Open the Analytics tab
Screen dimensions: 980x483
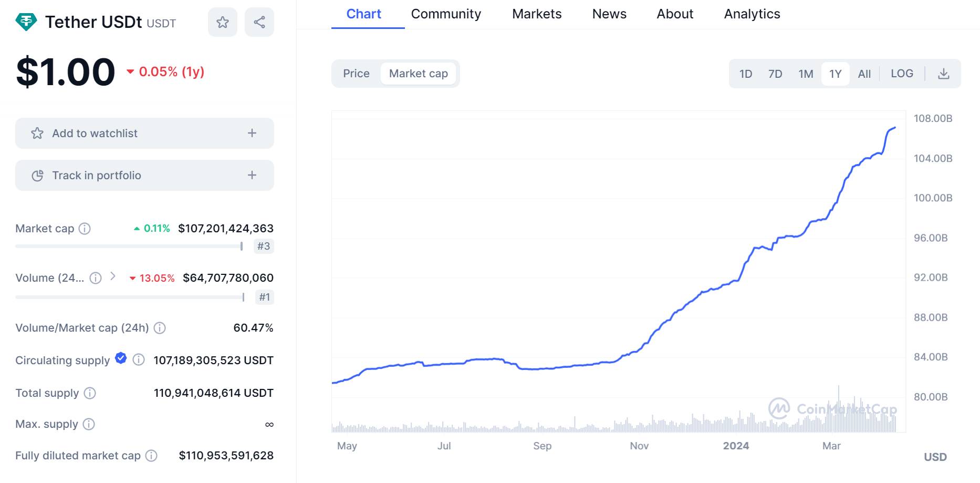752,14
